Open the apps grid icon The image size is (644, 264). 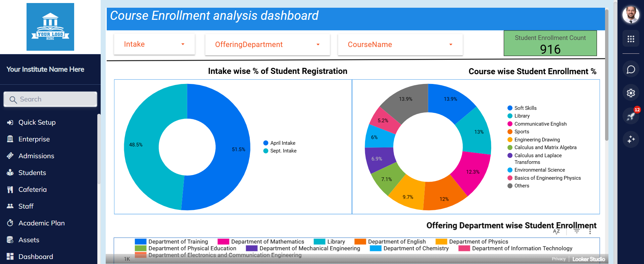[x=631, y=39]
